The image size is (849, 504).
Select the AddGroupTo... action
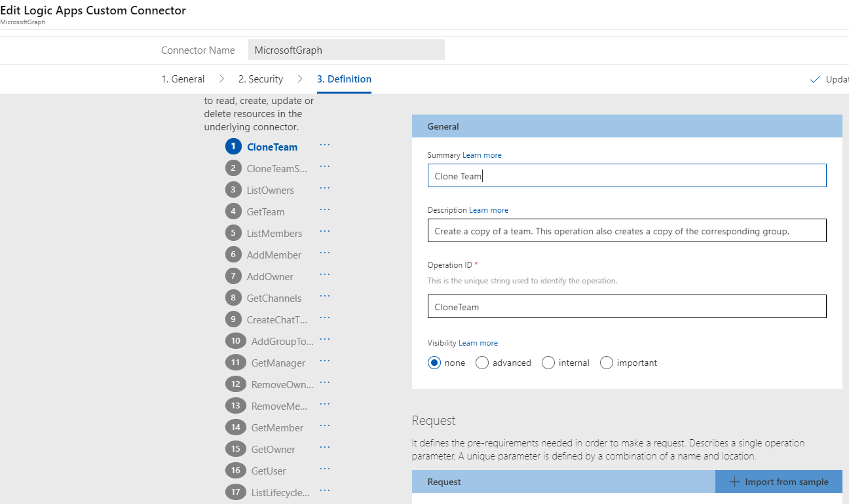click(282, 341)
